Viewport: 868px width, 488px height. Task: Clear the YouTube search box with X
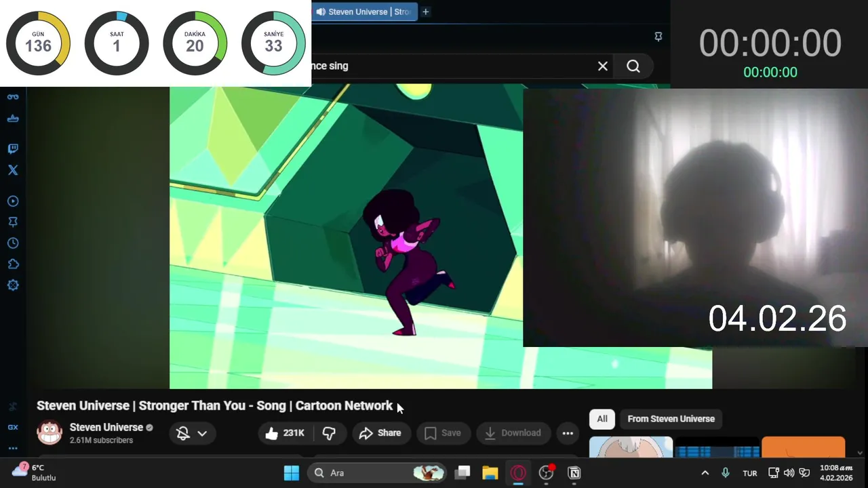(603, 66)
